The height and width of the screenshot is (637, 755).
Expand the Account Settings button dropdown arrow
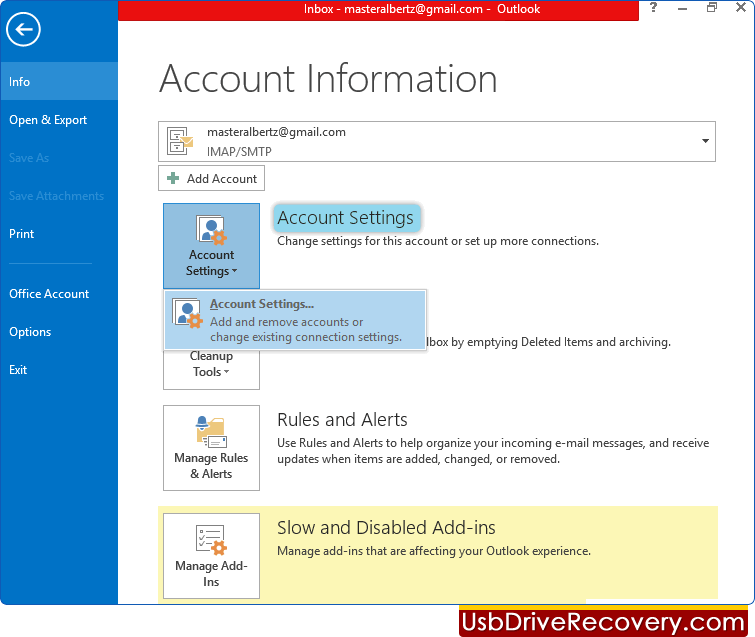[x=234, y=271]
